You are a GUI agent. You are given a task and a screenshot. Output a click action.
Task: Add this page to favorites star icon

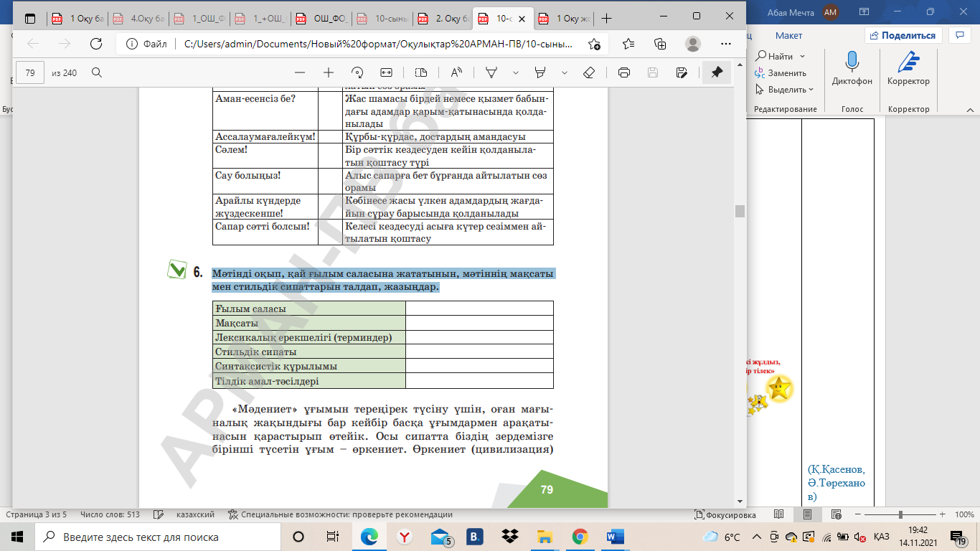594,44
